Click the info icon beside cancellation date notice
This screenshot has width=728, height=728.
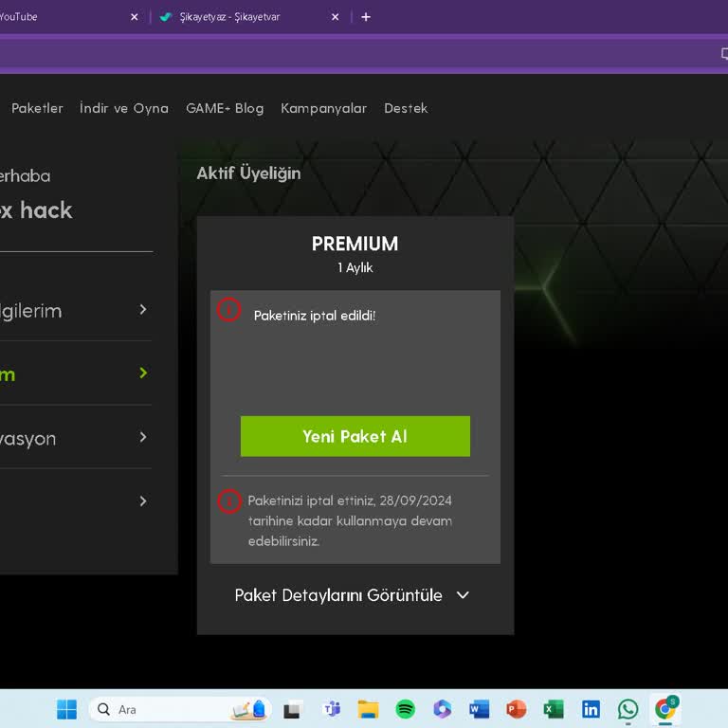coord(229,500)
